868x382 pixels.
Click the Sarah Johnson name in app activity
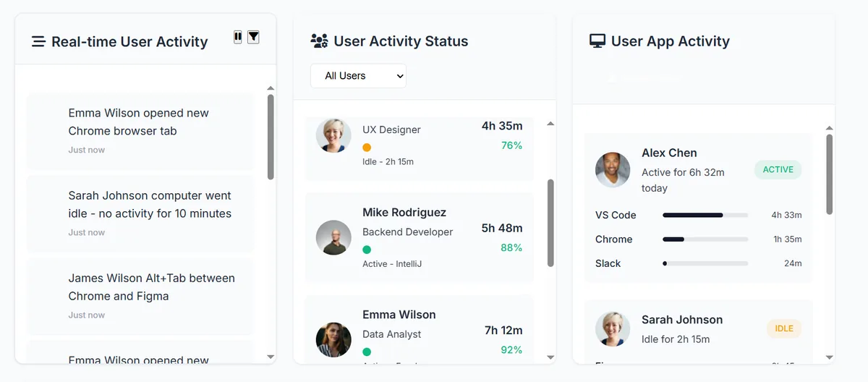682,320
